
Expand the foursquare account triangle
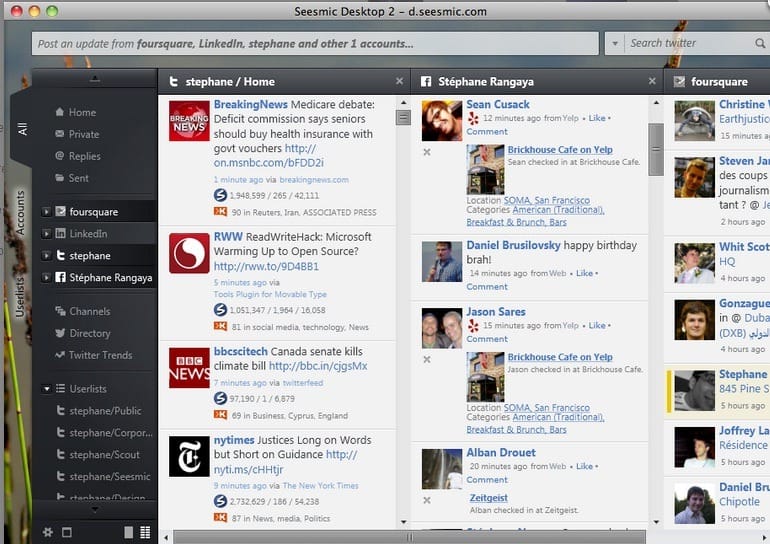[46, 212]
